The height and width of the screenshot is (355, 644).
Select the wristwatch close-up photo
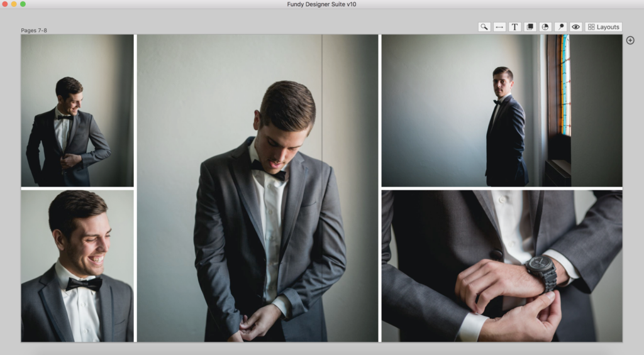point(502,266)
